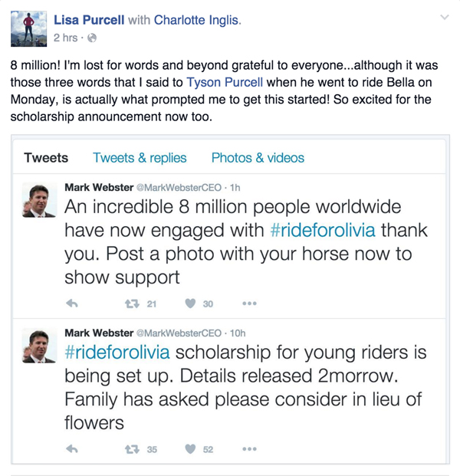Click the public globe privacy icon
The width and height of the screenshot is (460, 476).
pyautogui.click(x=92, y=38)
